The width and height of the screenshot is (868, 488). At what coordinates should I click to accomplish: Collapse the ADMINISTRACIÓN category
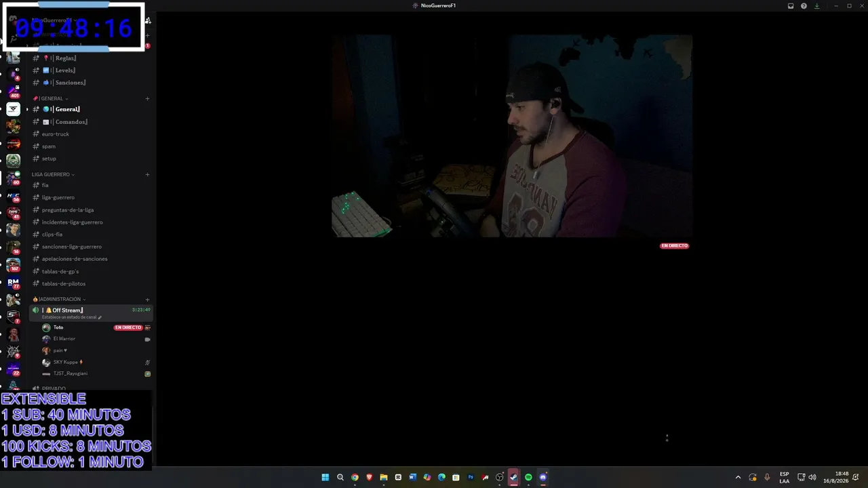tap(59, 299)
